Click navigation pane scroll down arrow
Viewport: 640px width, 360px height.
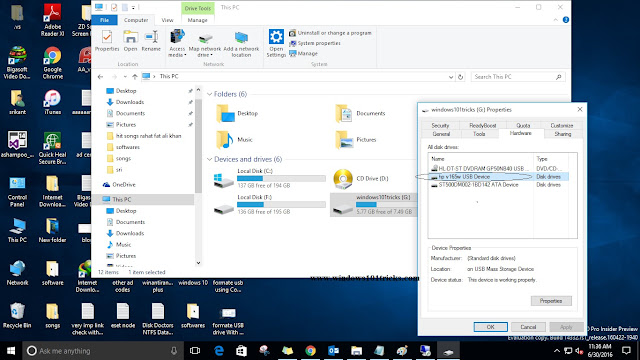coord(198,263)
